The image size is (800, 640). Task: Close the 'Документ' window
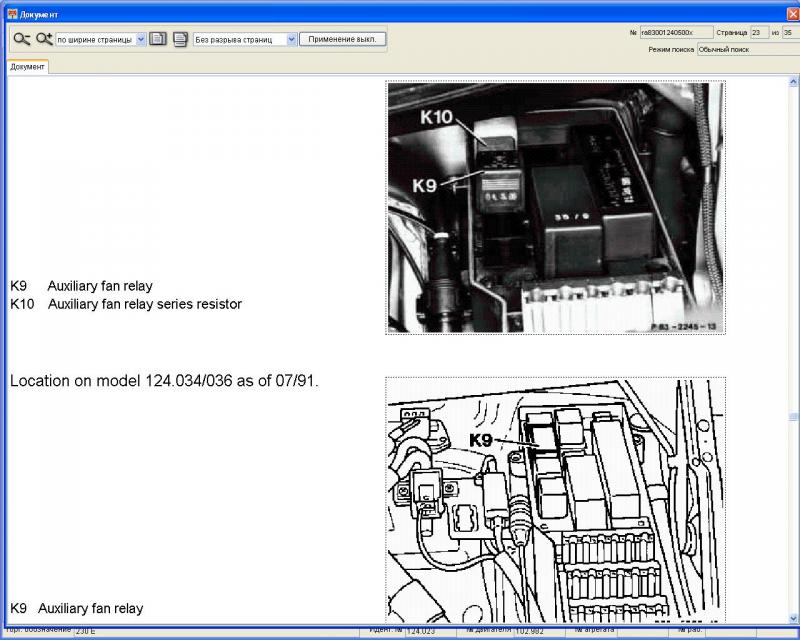793,15
